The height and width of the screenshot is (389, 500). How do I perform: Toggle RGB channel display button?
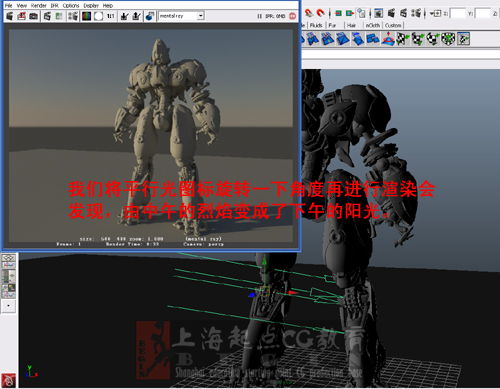86,16
